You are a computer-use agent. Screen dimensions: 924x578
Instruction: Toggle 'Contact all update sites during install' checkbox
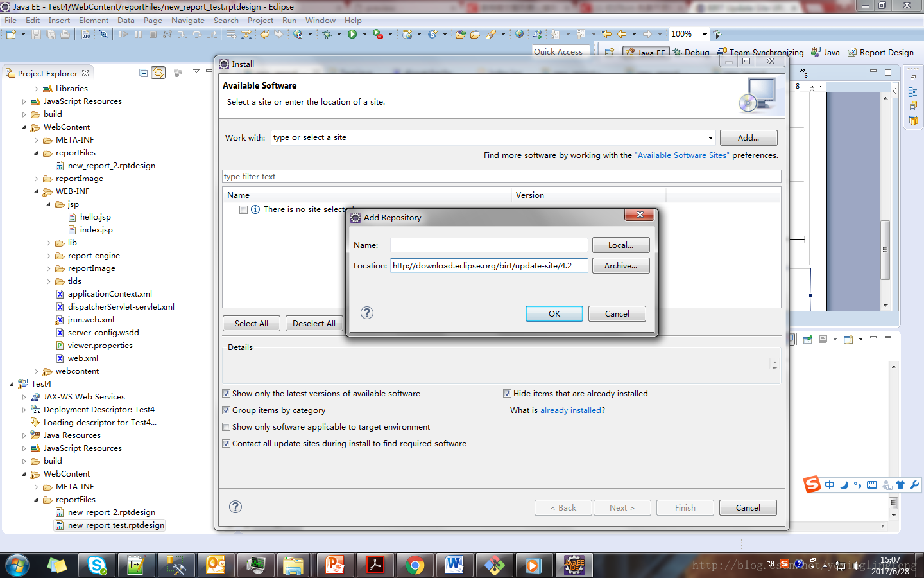(227, 444)
